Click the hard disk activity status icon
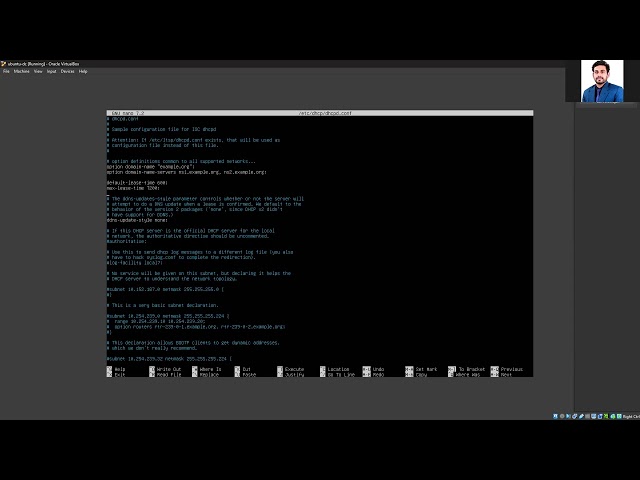This screenshot has width=640, height=480. [x=555, y=416]
